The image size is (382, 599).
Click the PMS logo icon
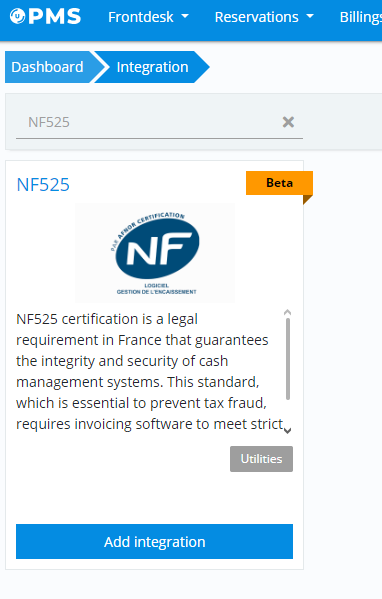(17, 16)
